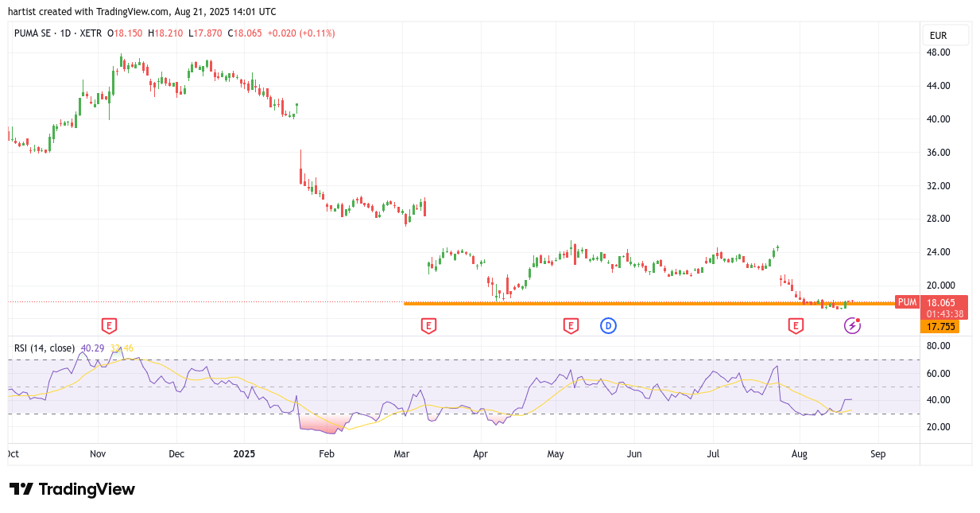980x513 pixels.
Task: Click the Sep label on time axis
Action: pyautogui.click(x=877, y=454)
